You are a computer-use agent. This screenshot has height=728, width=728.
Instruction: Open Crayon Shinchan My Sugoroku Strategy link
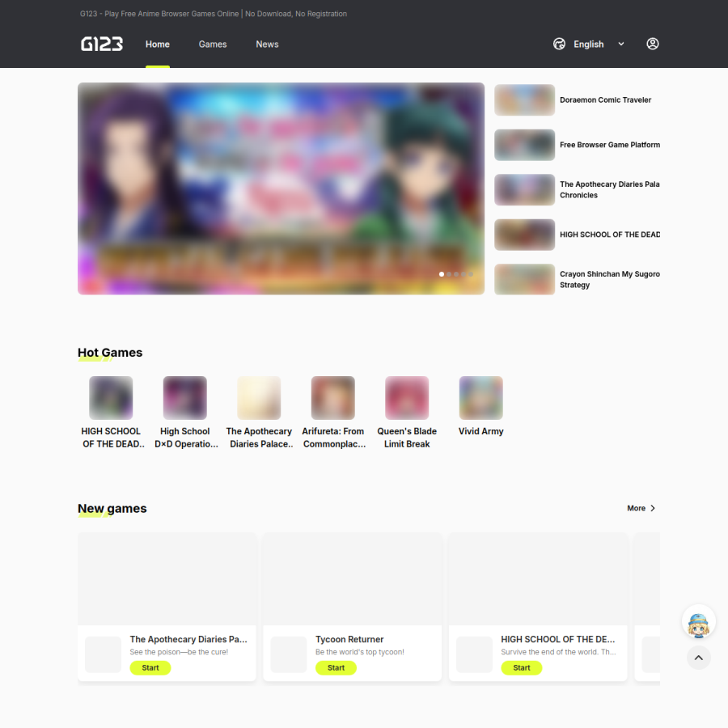[x=610, y=280]
